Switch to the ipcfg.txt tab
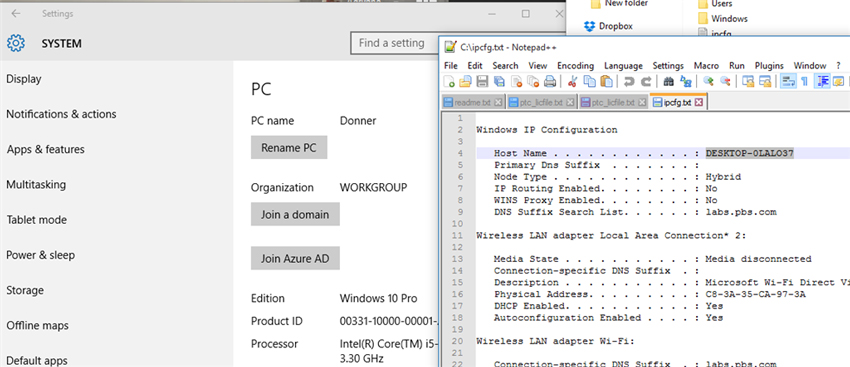850x367 pixels. click(x=678, y=102)
